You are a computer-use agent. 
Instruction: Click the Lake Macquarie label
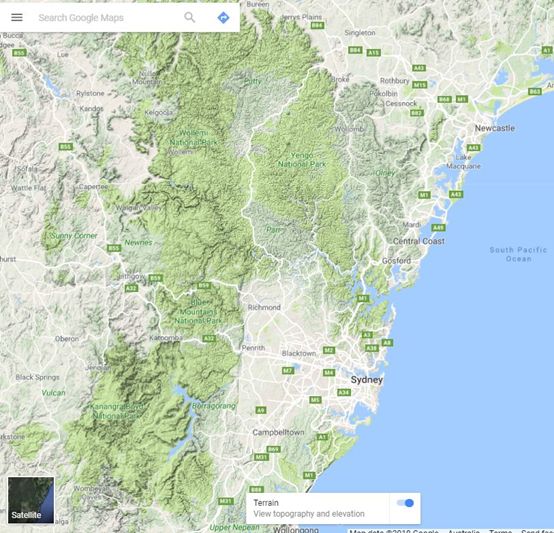coord(463,161)
